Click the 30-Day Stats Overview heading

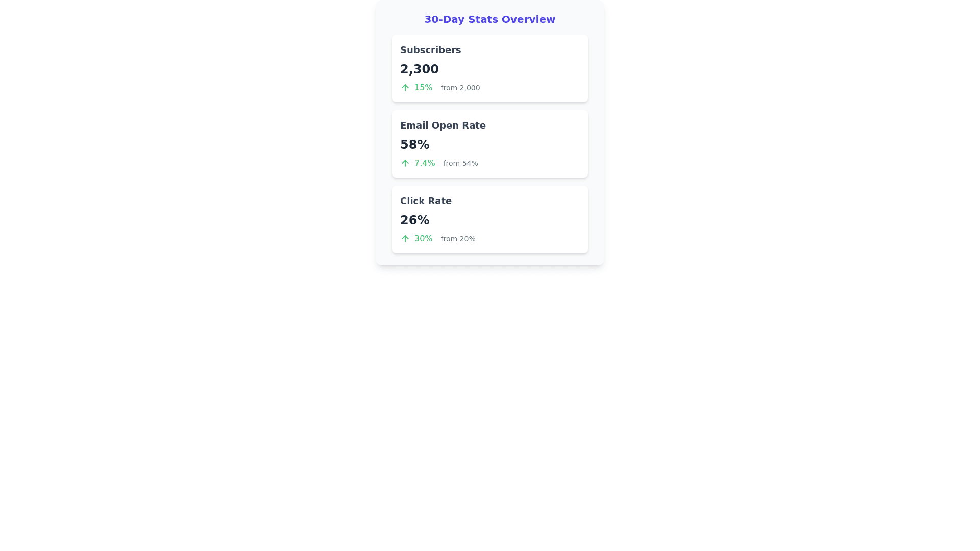tap(489, 19)
